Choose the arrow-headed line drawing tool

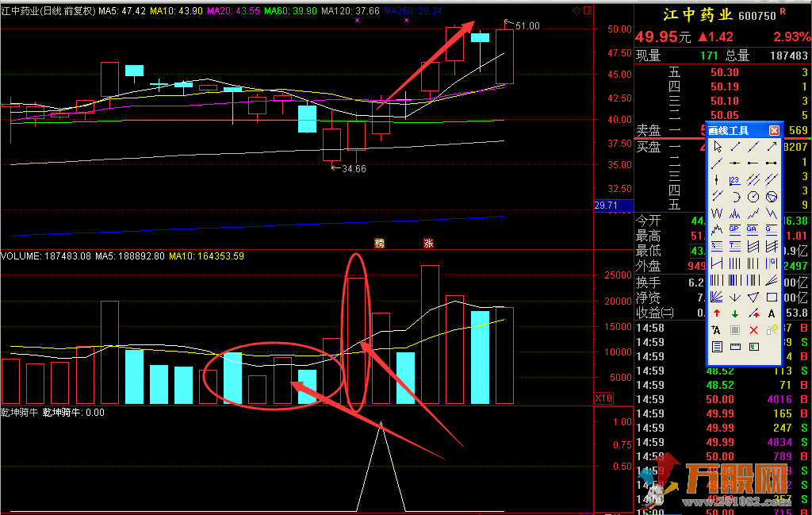point(772,147)
